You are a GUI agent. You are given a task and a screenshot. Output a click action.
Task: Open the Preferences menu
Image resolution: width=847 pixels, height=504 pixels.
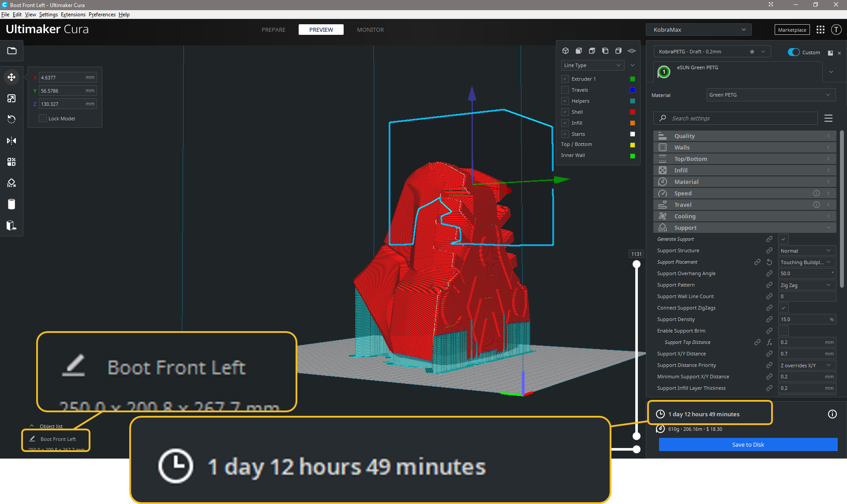tap(102, 15)
